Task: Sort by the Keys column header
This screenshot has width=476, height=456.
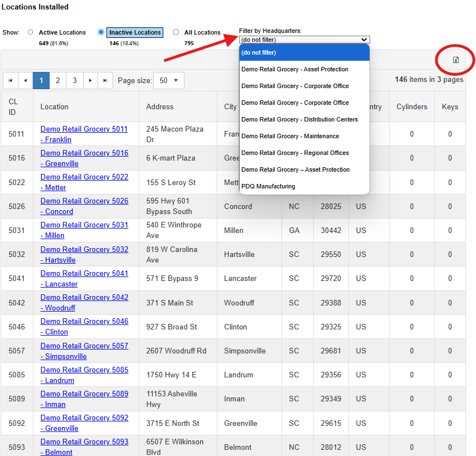Action: point(450,107)
